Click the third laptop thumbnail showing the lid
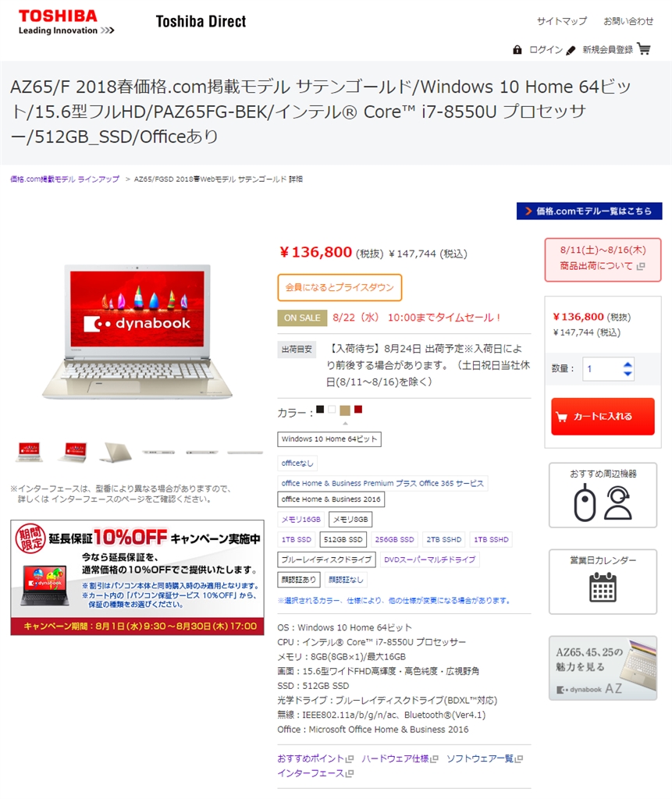Screen dimensions: 672x799 pos(116,452)
